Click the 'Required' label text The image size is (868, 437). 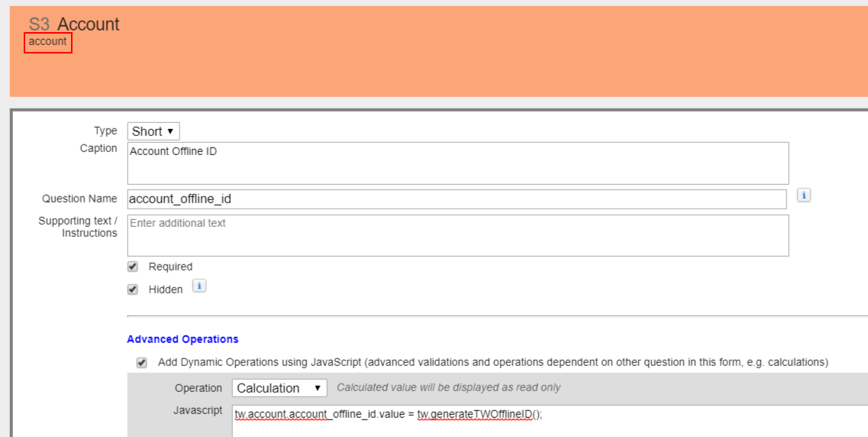[170, 267]
